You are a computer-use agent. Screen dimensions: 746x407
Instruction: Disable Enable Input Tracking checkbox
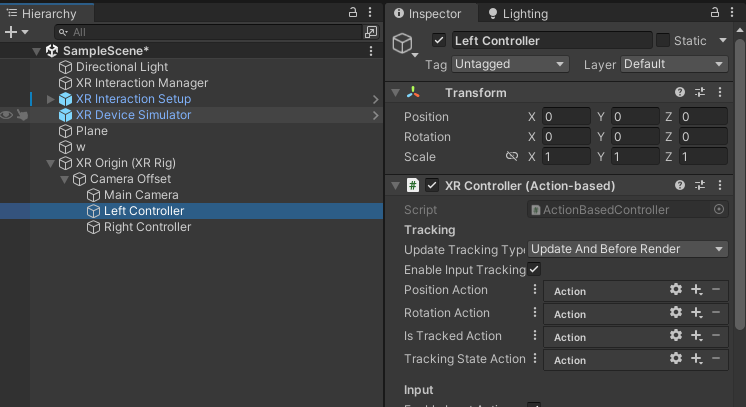534,270
